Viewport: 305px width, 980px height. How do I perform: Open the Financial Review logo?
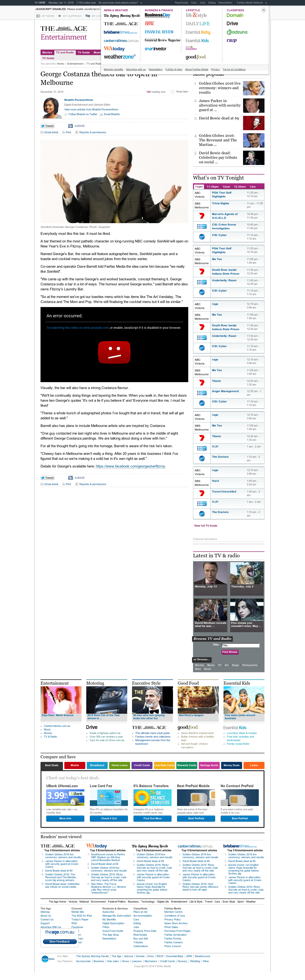[159, 32]
